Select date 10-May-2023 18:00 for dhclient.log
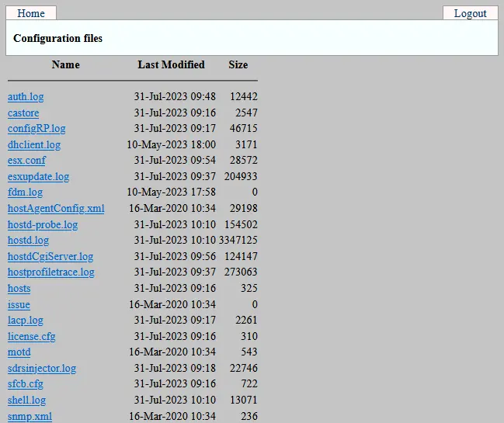This screenshot has width=504, height=423. (x=172, y=144)
